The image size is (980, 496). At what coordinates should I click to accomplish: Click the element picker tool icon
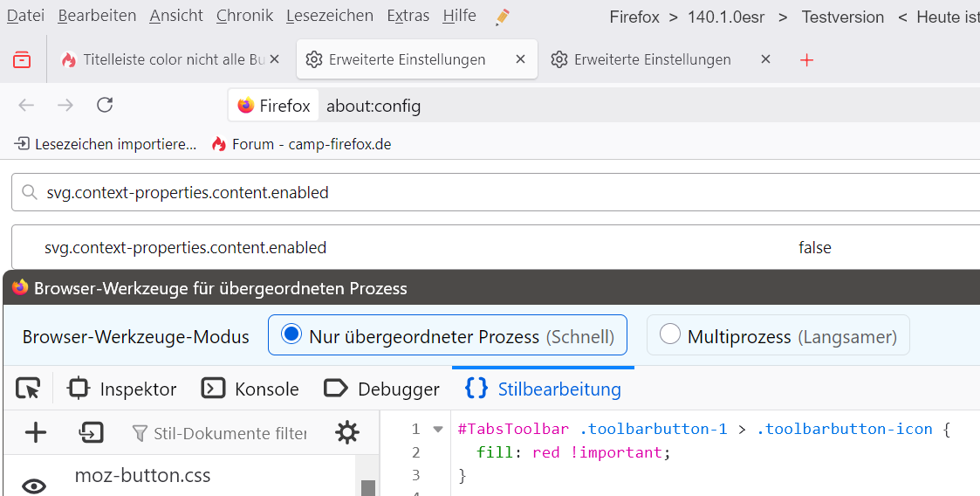tap(29, 389)
